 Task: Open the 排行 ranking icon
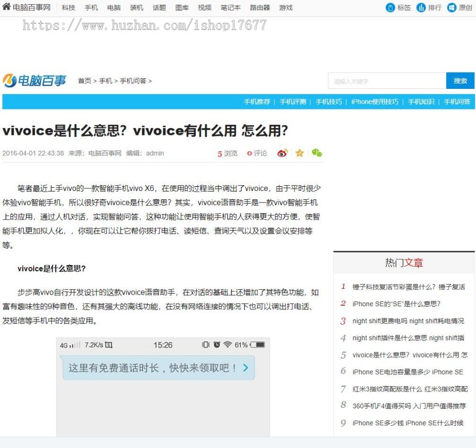[421, 7]
